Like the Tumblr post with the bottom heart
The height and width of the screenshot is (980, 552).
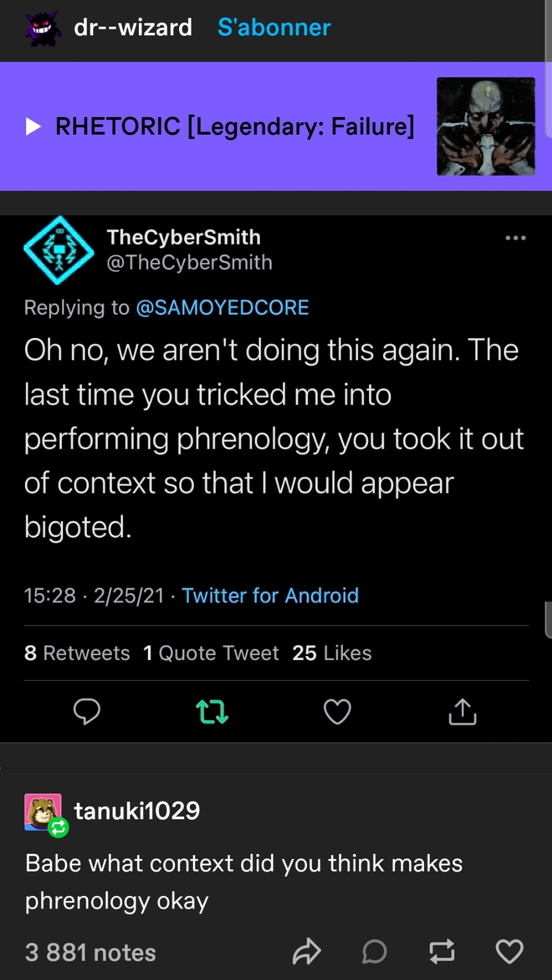click(509, 952)
